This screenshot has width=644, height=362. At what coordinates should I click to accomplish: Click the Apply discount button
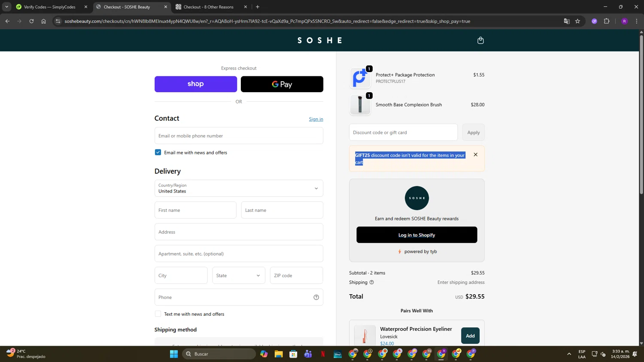coord(474,133)
